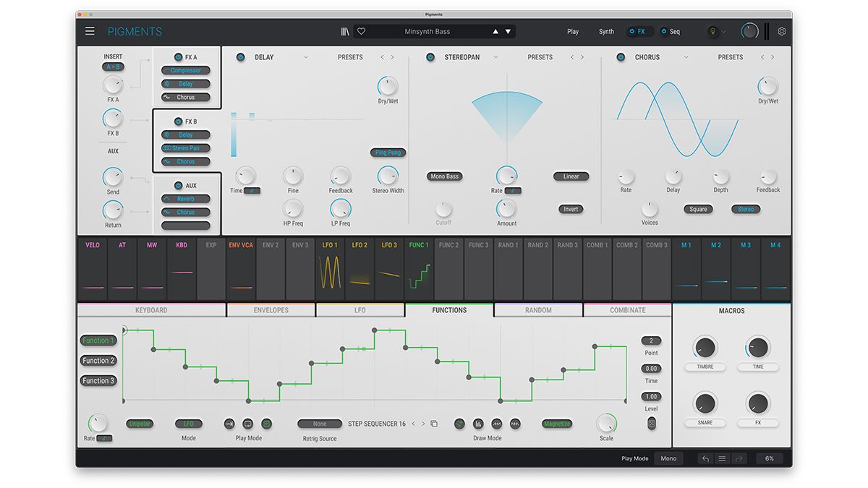The image size is (868, 488).
Task: Click the Mono play mode button
Action: coord(668,458)
